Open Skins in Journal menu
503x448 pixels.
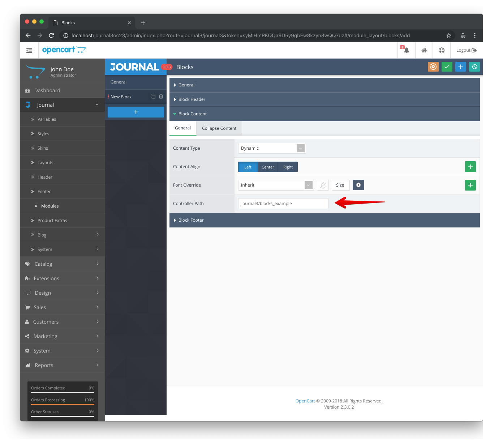click(x=63, y=148)
